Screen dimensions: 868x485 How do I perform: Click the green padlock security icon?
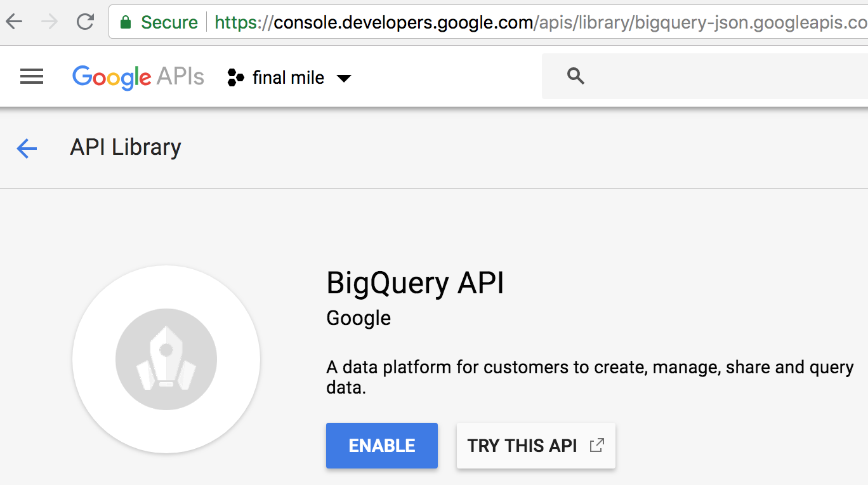click(x=126, y=23)
